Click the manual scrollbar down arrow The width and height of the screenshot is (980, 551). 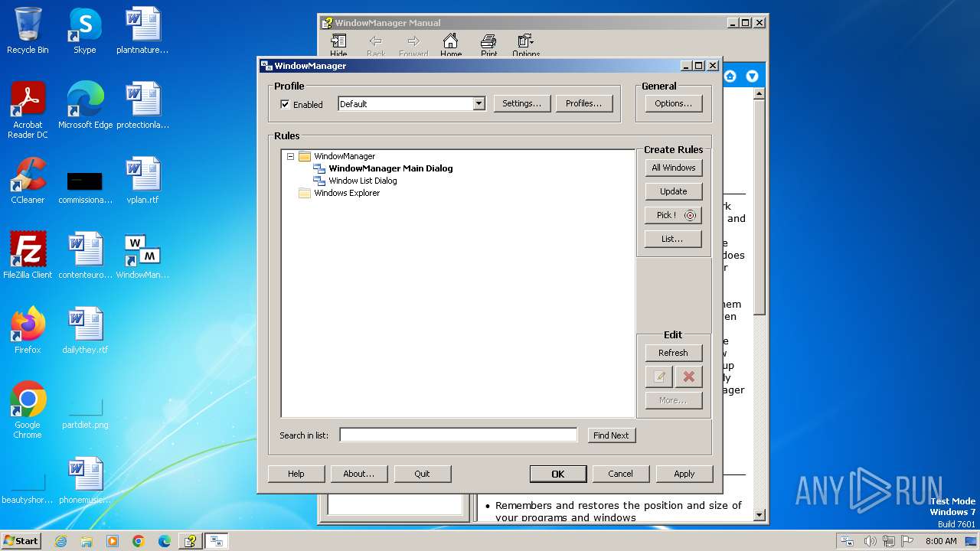click(759, 516)
